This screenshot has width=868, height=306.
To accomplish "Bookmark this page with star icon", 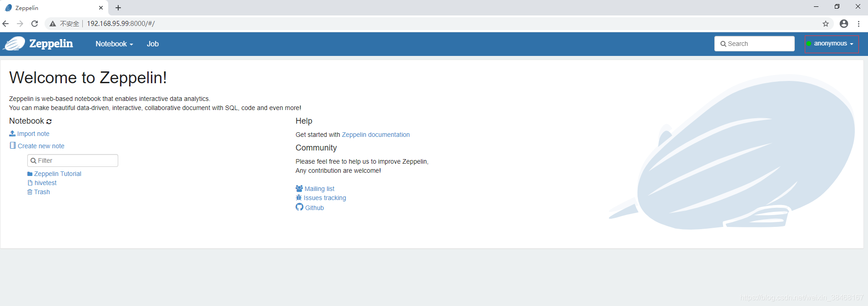I will (x=826, y=24).
